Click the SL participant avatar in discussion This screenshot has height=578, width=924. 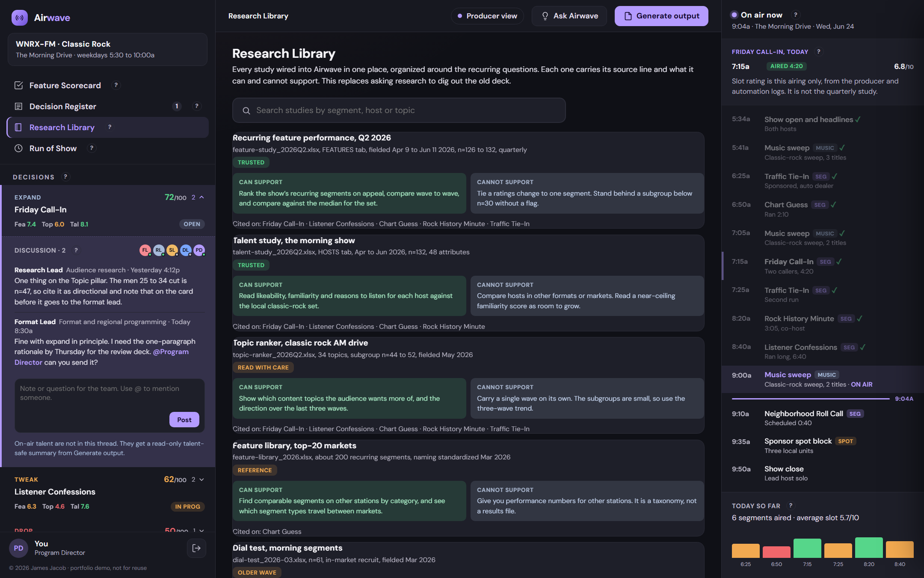click(x=172, y=250)
